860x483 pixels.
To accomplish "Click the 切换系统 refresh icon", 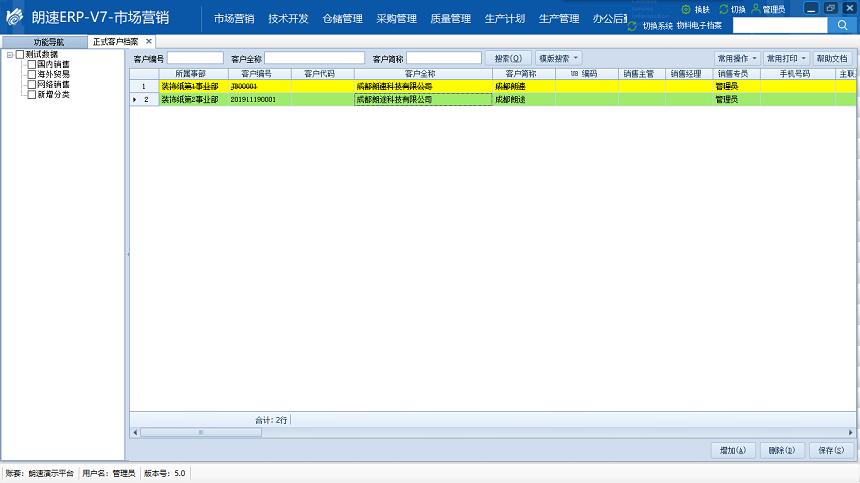I will click(x=632, y=25).
